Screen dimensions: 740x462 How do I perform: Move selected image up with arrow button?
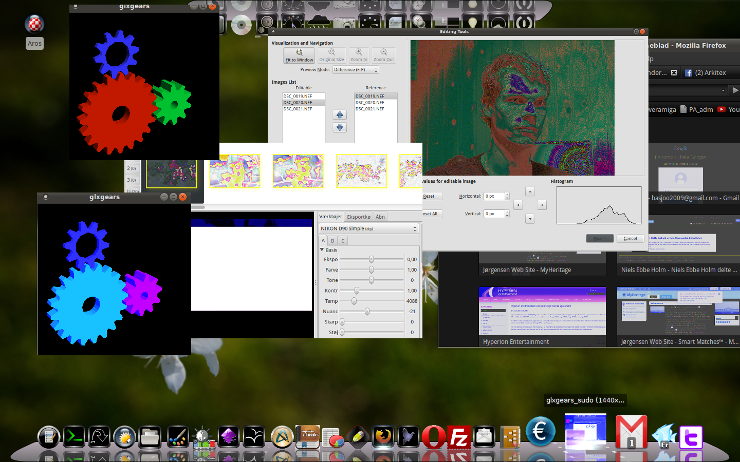coord(338,115)
